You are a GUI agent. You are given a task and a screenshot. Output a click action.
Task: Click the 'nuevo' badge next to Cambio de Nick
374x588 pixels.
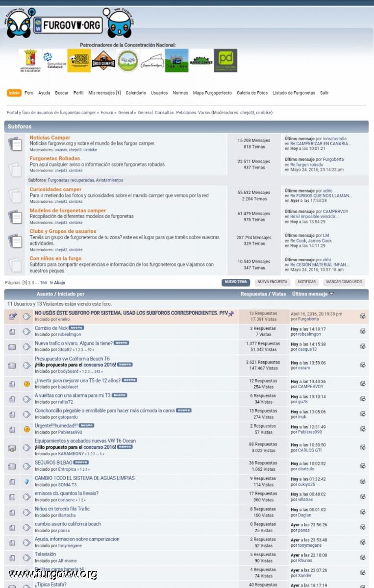tap(76, 328)
